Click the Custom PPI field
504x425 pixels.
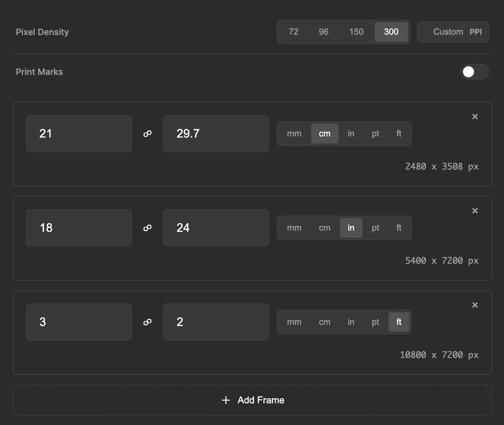pyautogui.click(x=453, y=32)
